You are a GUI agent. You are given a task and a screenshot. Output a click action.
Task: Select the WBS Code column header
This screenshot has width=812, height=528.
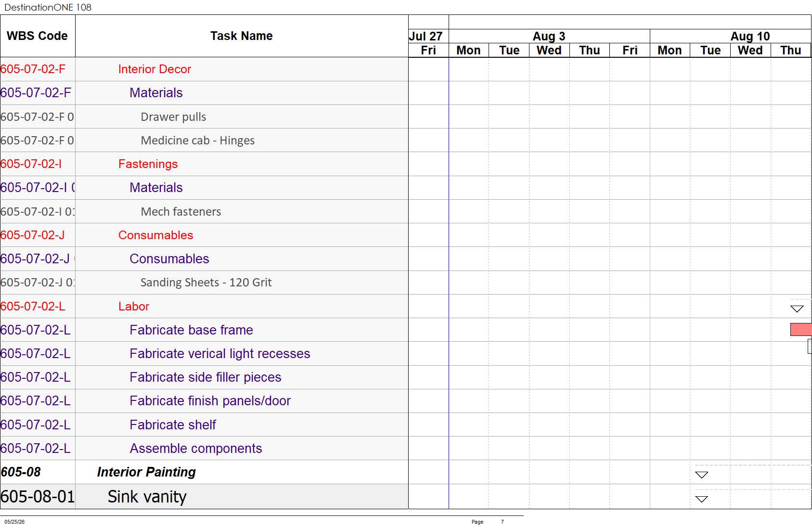38,36
